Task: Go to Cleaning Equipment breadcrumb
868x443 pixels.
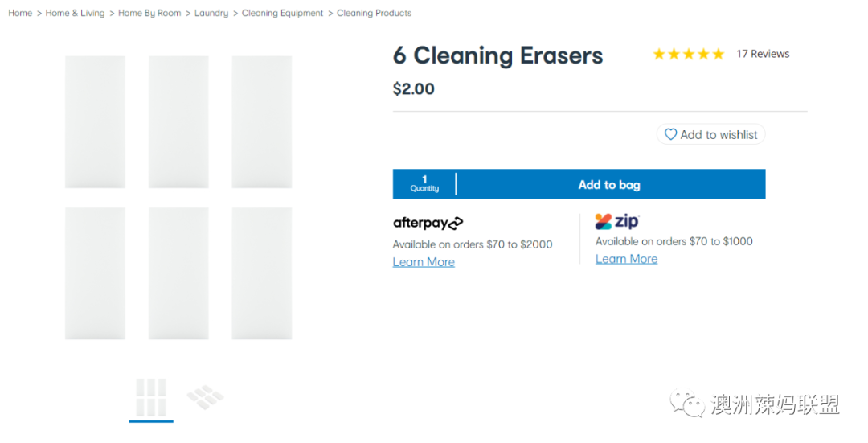Action: (x=282, y=14)
